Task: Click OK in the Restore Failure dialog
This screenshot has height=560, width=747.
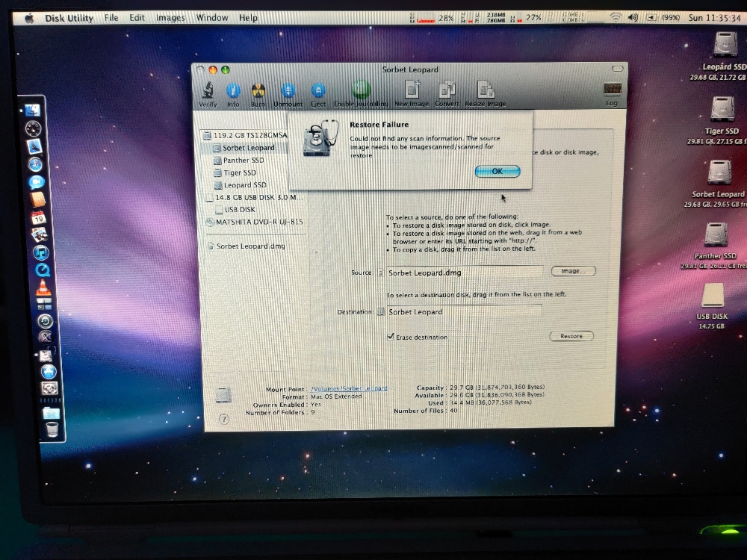Action: click(x=498, y=171)
